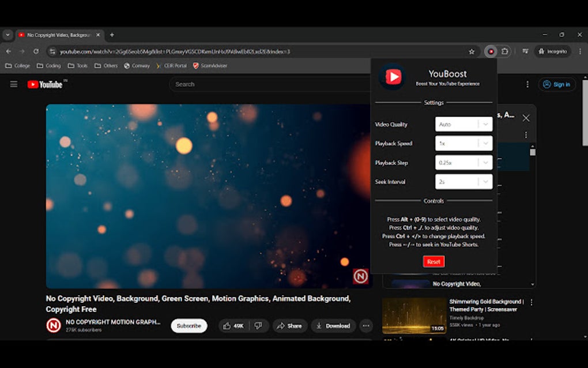Click the address bar URL
The height and width of the screenshot is (368, 588).
pyautogui.click(x=175, y=52)
